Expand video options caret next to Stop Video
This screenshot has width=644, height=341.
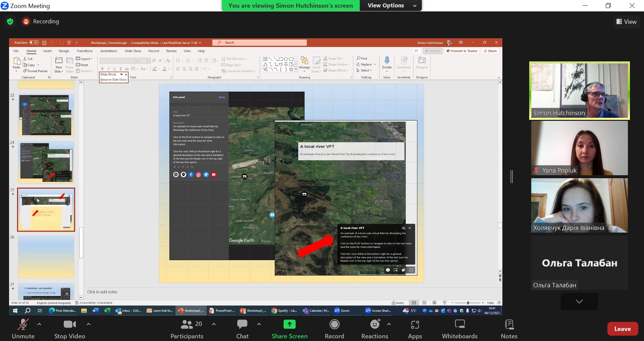(89, 324)
